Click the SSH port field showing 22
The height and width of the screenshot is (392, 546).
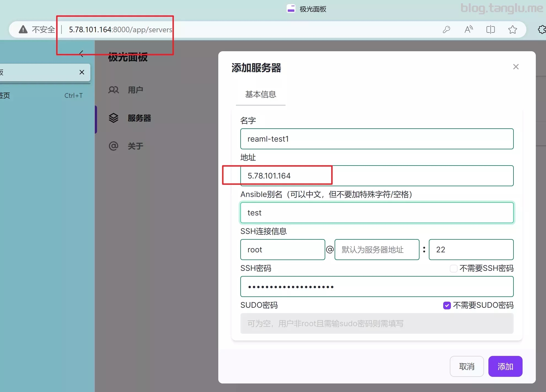click(x=471, y=250)
